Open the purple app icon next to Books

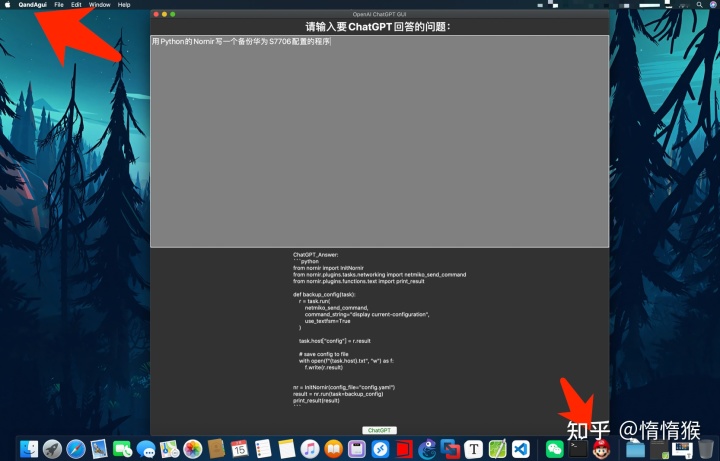tap(357, 449)
